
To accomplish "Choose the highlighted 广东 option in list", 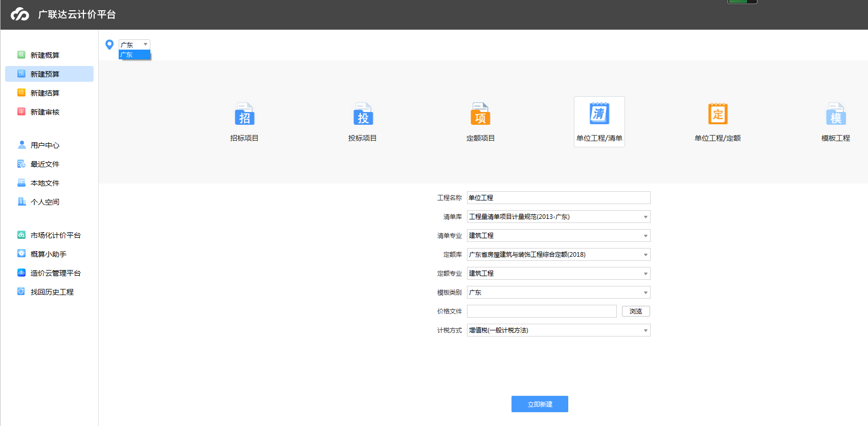I will pyautogui.click(x=135, y=55).
